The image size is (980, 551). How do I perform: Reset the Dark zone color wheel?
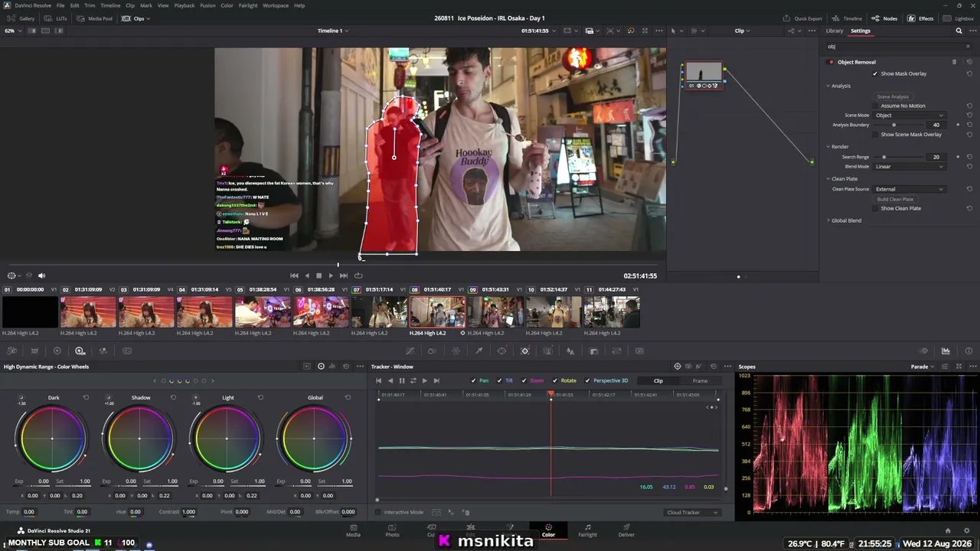[86, 398]
